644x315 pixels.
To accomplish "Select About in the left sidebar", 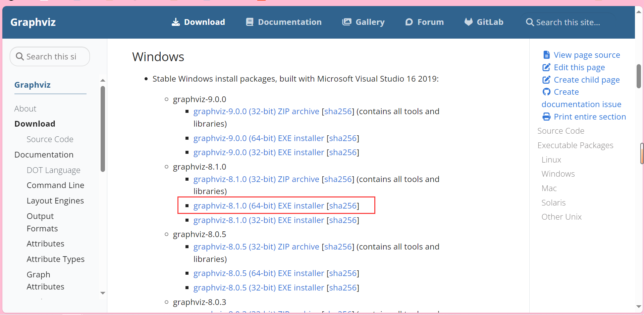I will (25, 108).
